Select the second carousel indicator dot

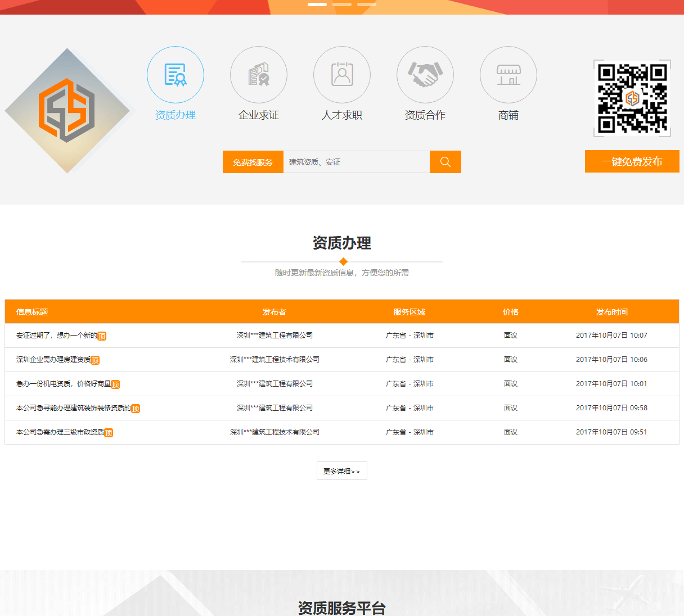pos(342,4)
